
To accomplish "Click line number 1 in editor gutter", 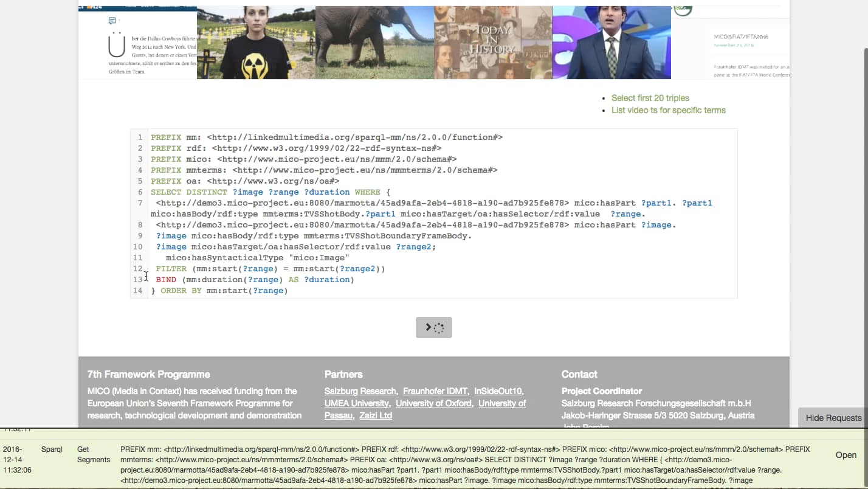I will (140, 137).
